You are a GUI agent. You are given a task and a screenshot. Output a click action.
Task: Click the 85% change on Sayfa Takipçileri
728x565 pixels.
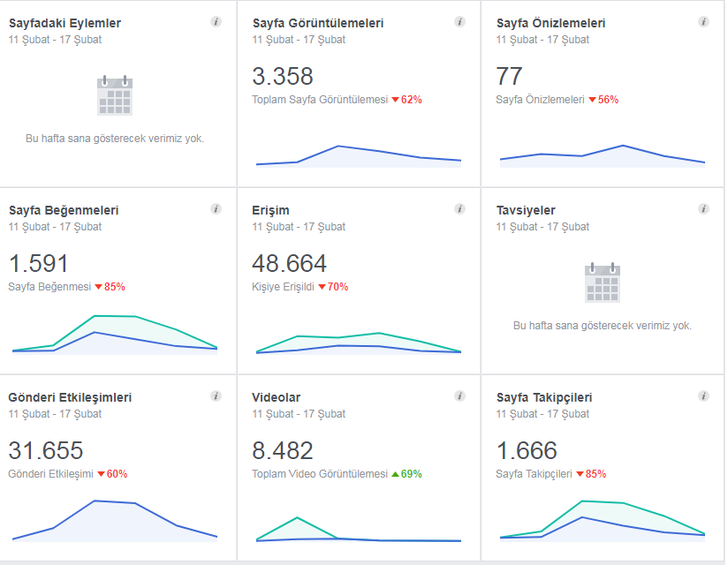(595, 474)
